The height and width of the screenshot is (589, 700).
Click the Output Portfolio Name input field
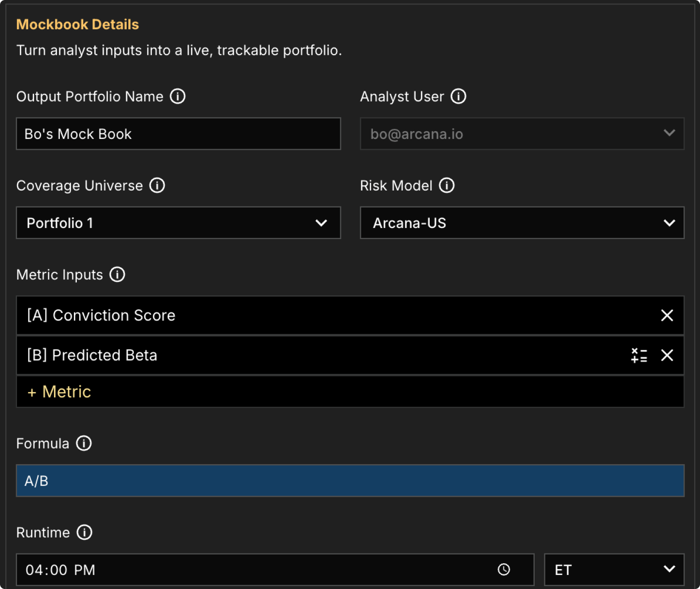coord(178,134)
